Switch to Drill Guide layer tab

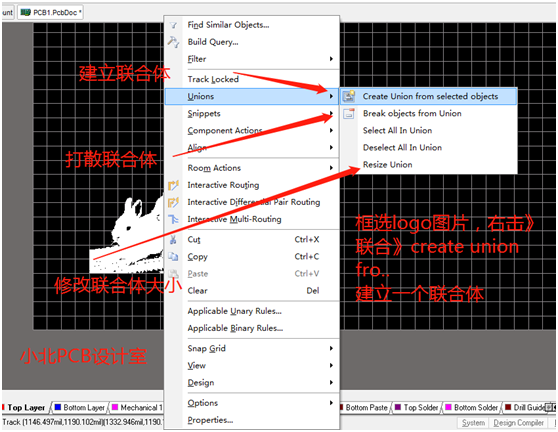pyautogui.click(x=526, y=407)
